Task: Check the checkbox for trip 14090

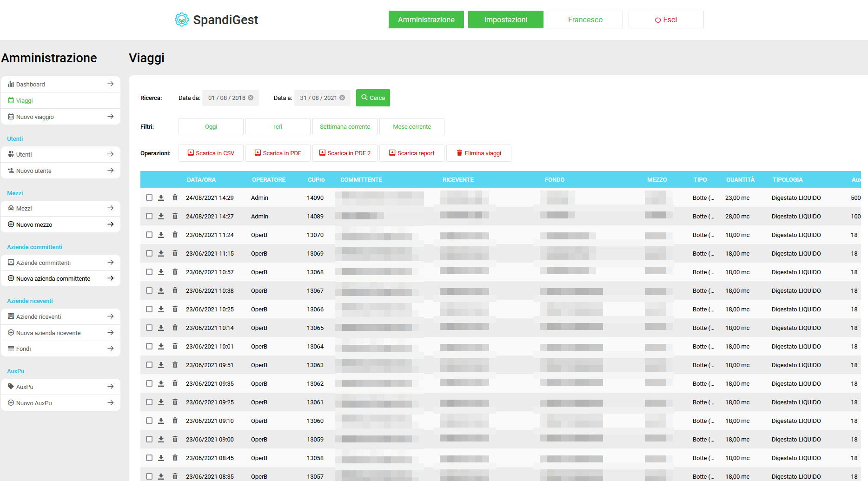Action: click(x=149, y=198)
